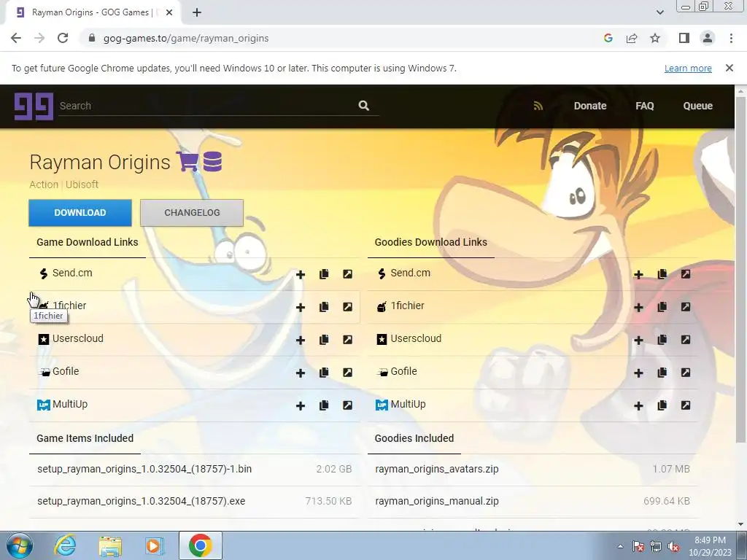This screenshot has height=560, width=747.
Task: Click the purple shopping cart icon
Action: coord(187,161)
